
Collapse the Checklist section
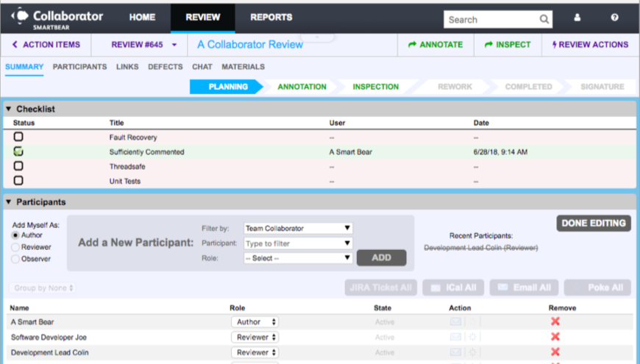[x=9, y=109]
